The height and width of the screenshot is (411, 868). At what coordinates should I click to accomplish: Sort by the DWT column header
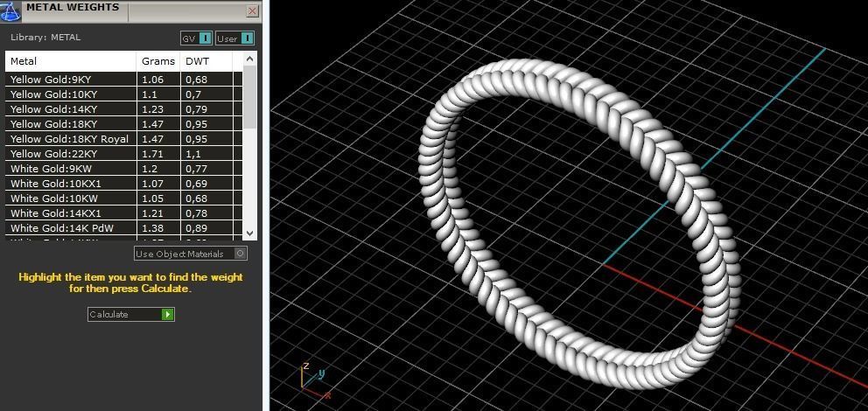click(x=206, y=61)
